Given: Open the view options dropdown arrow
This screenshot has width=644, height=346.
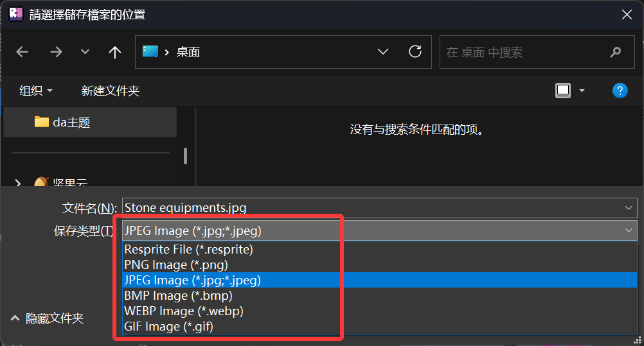Looking at the screenshot, I should pos(582,91).
